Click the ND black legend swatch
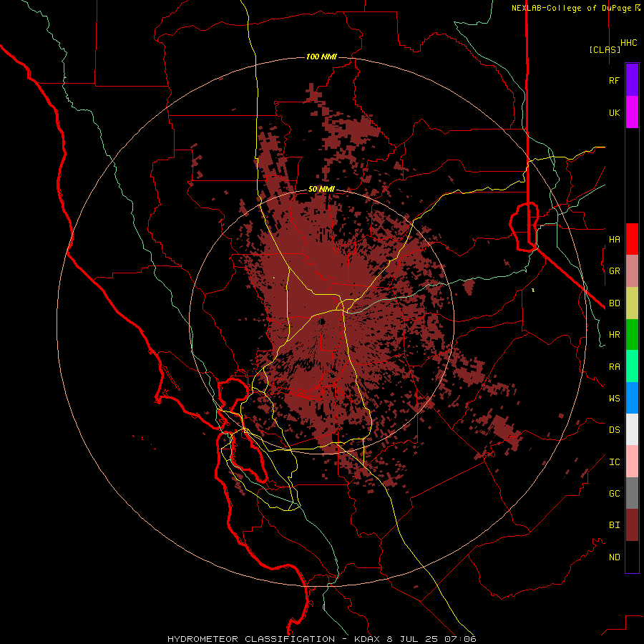 point(632,557)
